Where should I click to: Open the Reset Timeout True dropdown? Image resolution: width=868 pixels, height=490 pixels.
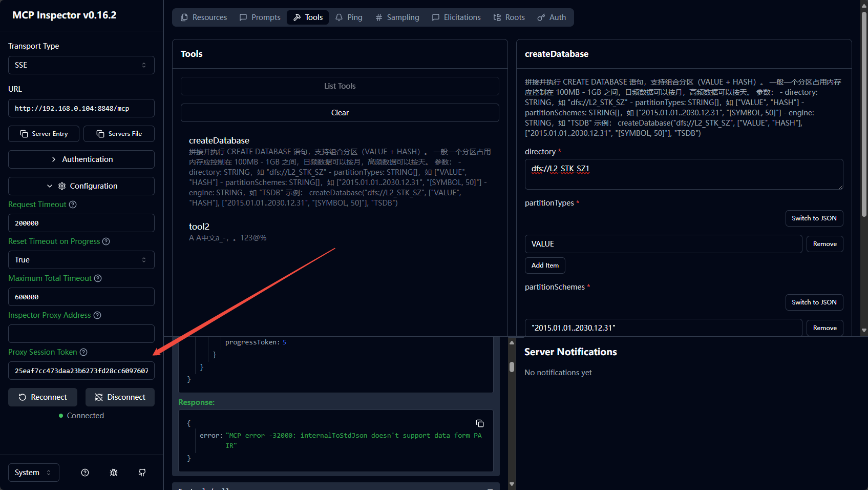click(81, 260)
